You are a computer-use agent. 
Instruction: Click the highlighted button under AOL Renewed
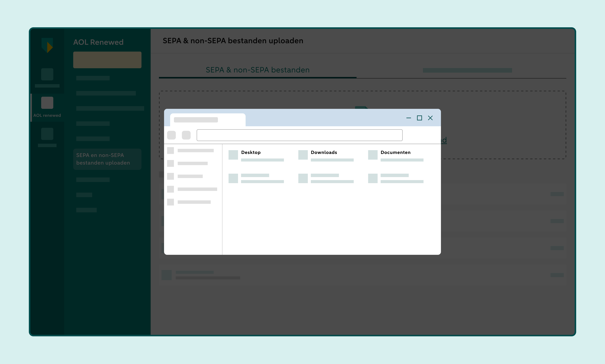[x=107, y=60]
